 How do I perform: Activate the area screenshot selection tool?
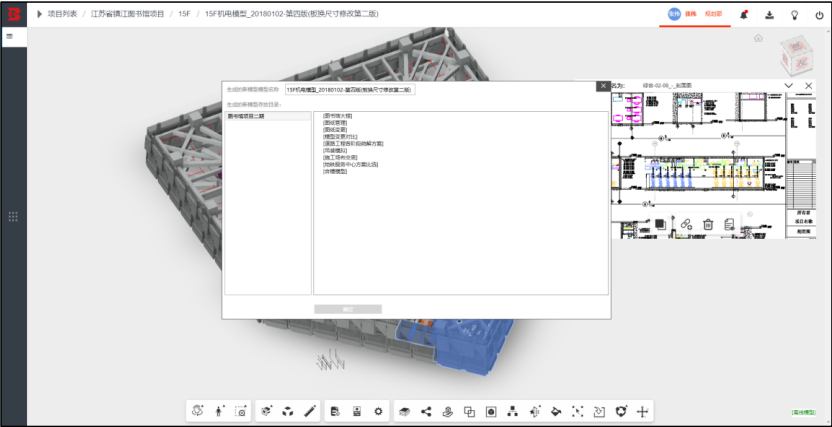(x=241, y=411)
